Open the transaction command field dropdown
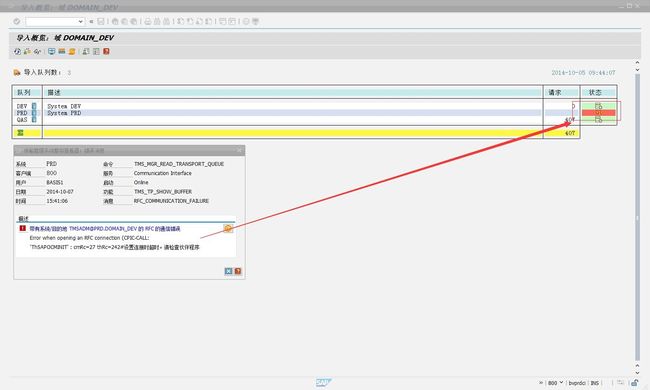This screenshot has width=650, height=390. [x=80, y=21]
